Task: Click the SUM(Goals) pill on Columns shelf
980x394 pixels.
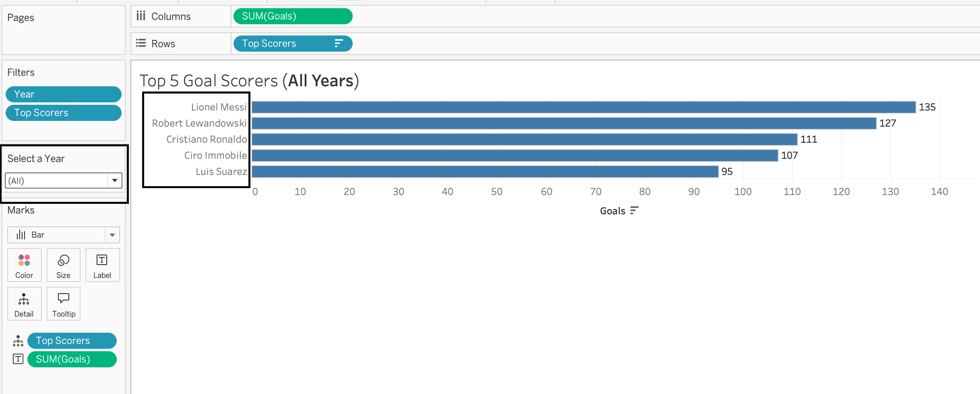Action: click(293, 16)
